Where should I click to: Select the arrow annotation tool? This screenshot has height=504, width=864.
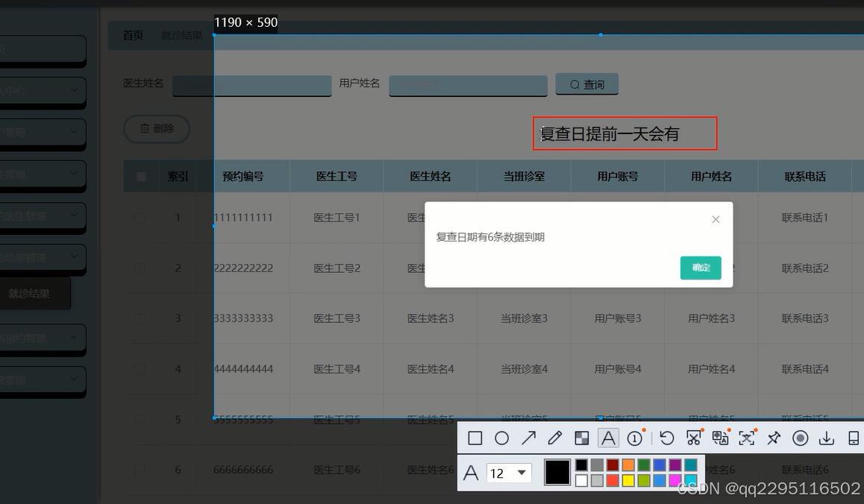click(x=528, y=438)
